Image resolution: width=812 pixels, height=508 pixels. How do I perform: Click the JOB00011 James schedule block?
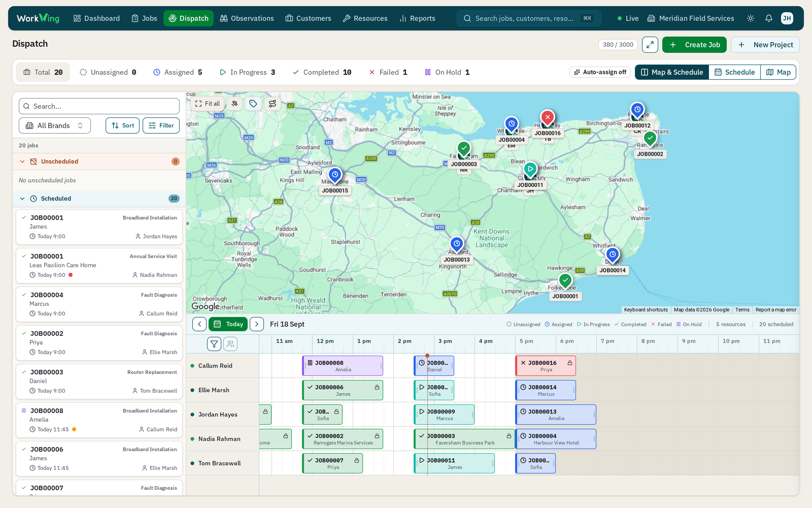coord(454,463)
